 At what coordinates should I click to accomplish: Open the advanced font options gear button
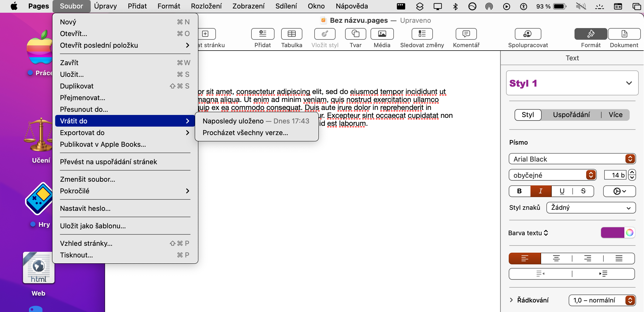619,191
